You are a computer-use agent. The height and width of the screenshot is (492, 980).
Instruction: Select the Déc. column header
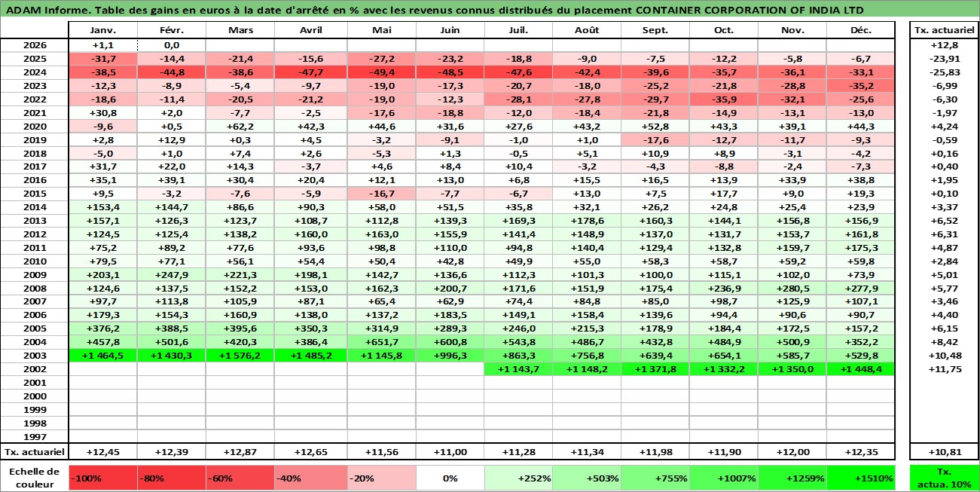point(861,30)
